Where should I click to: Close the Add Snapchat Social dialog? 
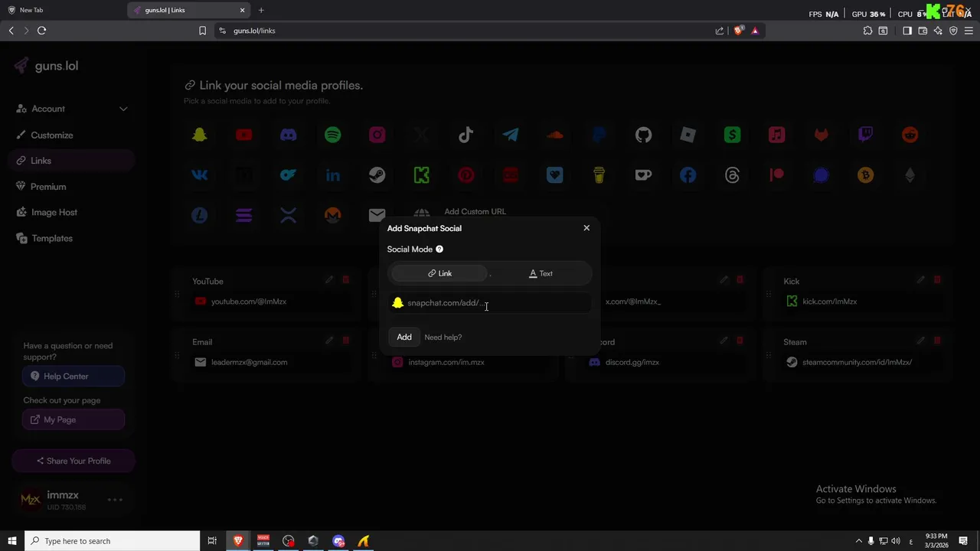click(586, 228)
